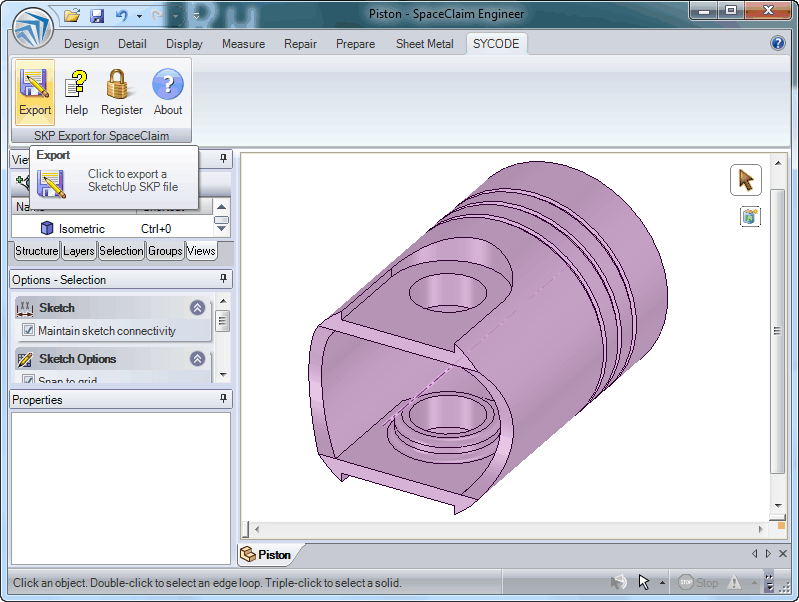Open the selection filter dropdown arrow
The width and height of the screenshot is (799, 602).
[x=662, y=583]
